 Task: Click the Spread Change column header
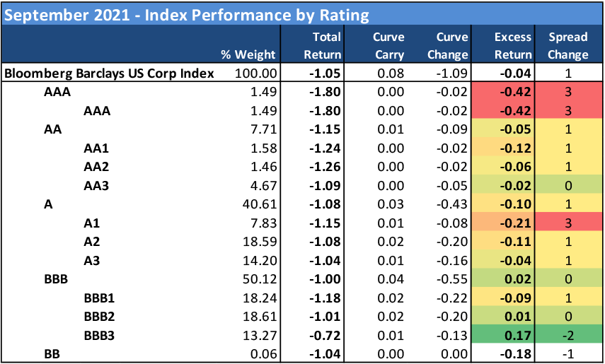click(x=567, y=45)
